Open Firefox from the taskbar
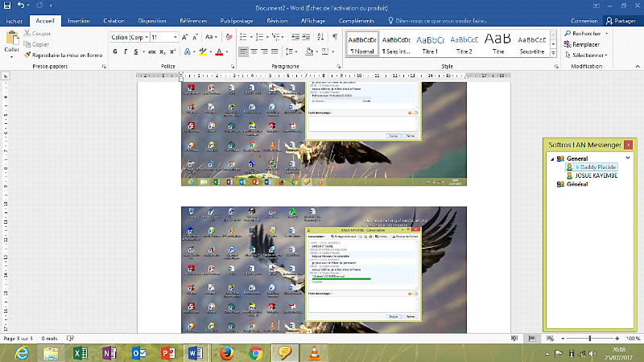This screenshot has width=644, height=362. tap(226, 352)
